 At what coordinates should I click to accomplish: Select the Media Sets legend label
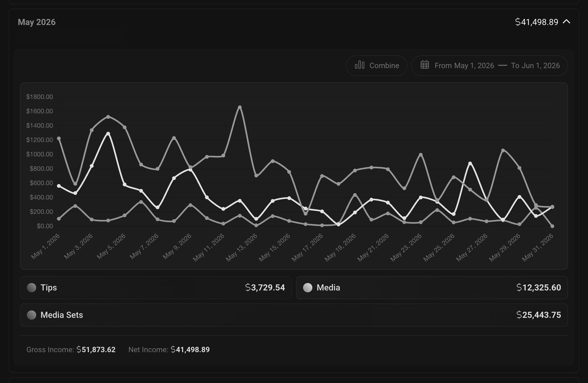point(62,315)
